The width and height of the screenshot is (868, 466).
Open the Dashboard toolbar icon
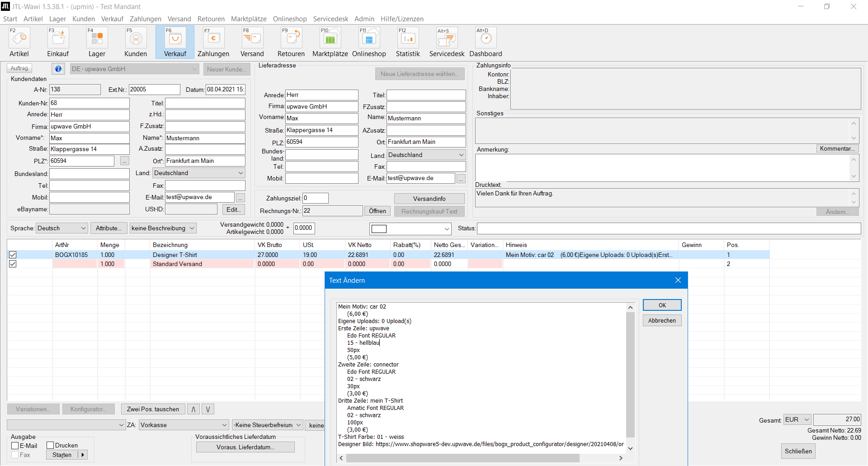(486, 42)
